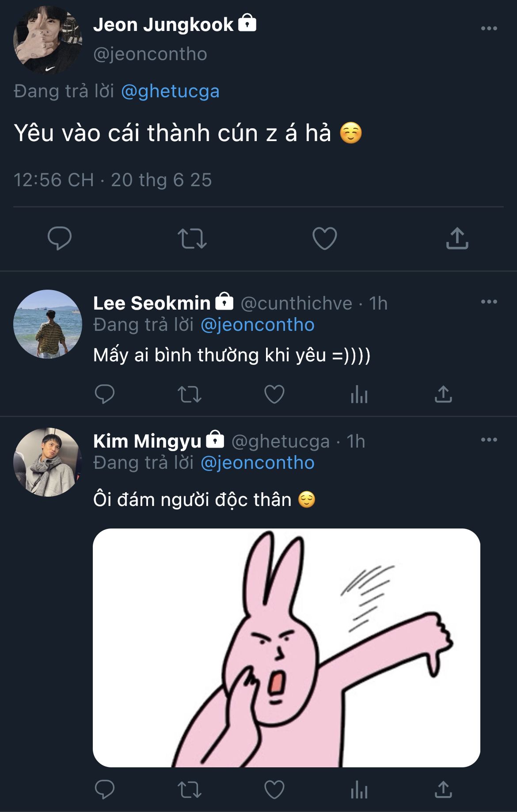Retweet Lee Seokmin's reply

pyautogui.click(x=190, y=394)
